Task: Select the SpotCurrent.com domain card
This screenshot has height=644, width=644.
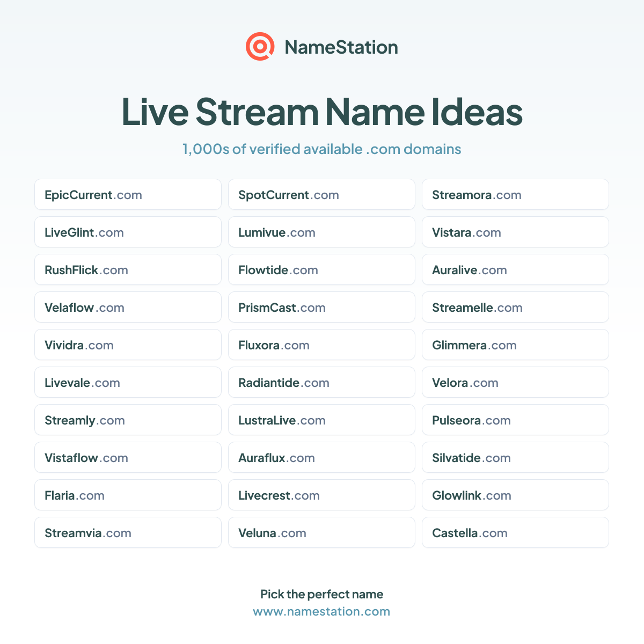Action: click(x=321, y=194)
